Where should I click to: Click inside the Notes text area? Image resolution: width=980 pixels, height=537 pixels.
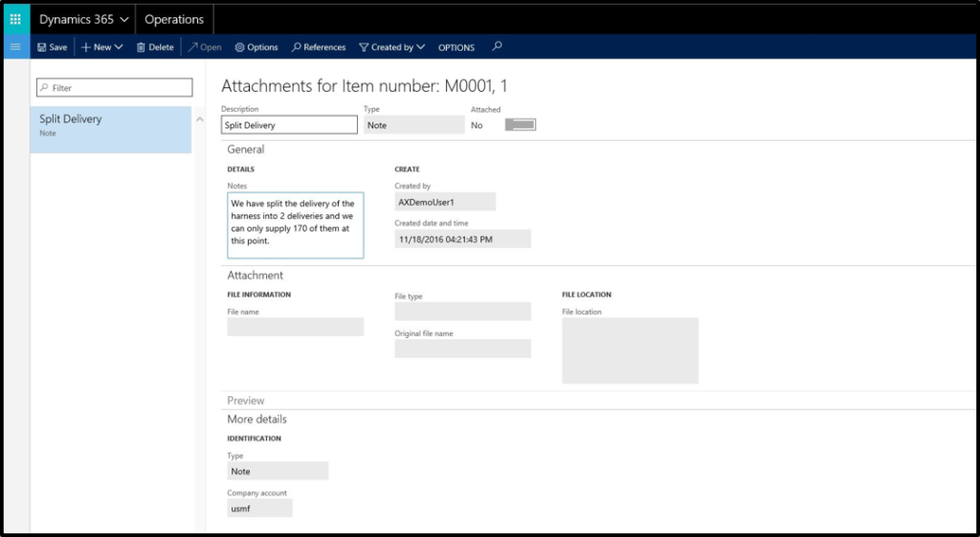coord(295,224)
